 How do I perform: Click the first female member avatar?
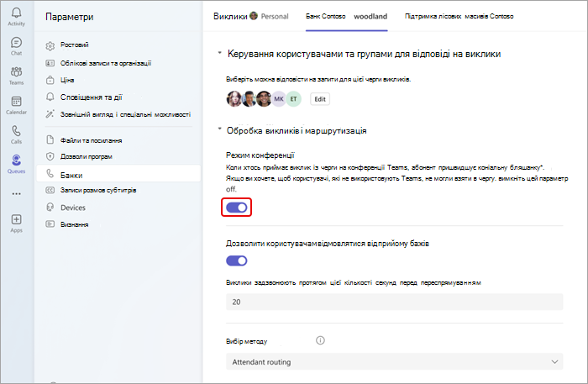pyautogui.click(x=234, y=99)
